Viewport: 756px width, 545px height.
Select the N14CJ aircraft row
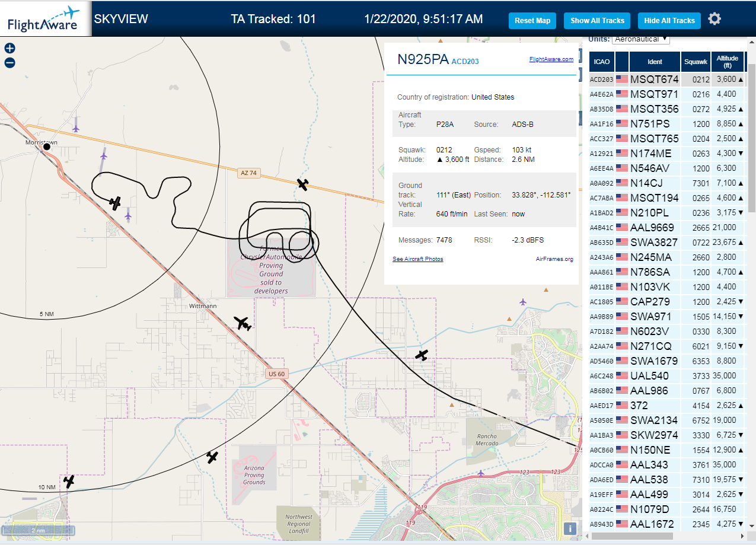(667, 183)
